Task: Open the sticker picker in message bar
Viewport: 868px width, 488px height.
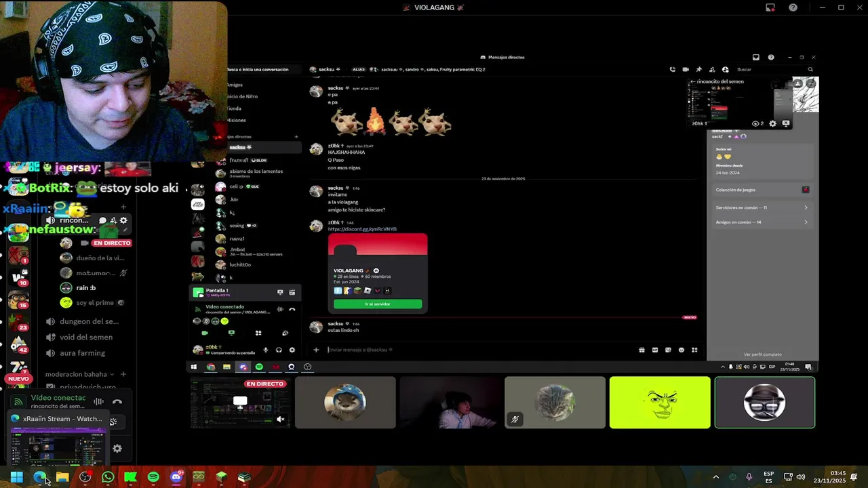Action: click(x=668, y=350)
